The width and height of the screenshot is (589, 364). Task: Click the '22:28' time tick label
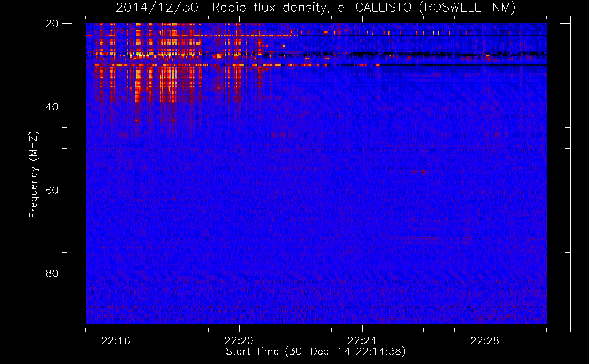[485, 341]
